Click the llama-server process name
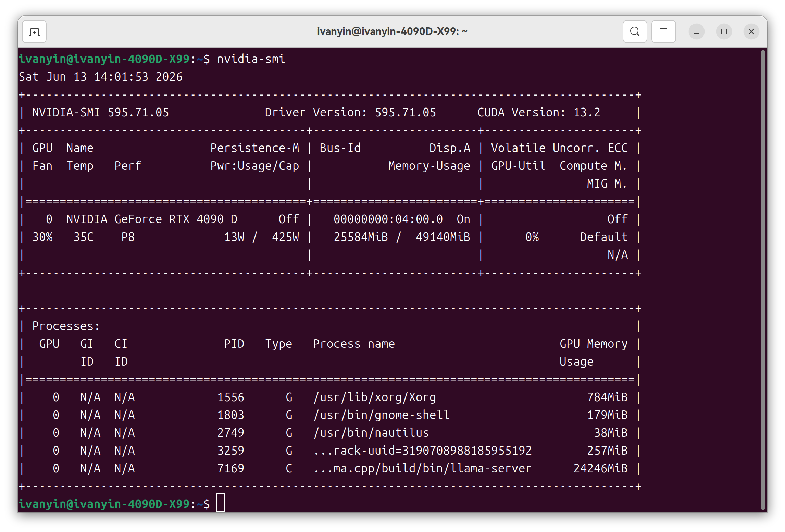 tap(422, 468)
